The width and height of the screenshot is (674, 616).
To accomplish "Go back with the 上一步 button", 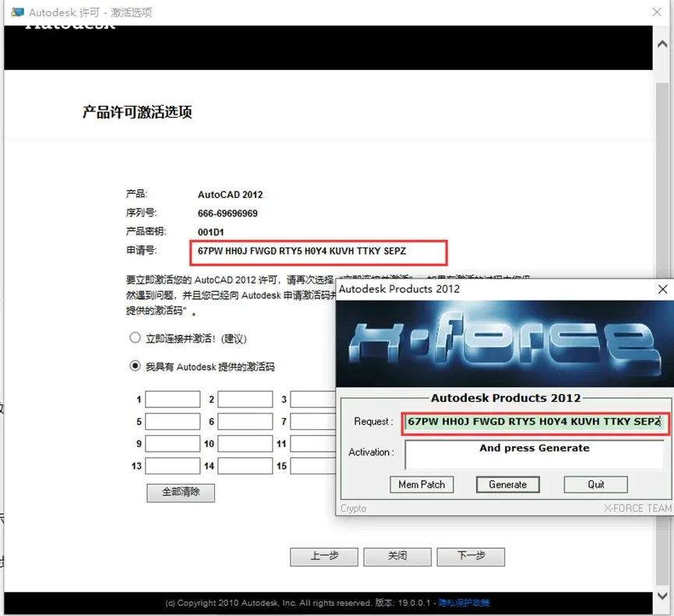I will [324, 557].
